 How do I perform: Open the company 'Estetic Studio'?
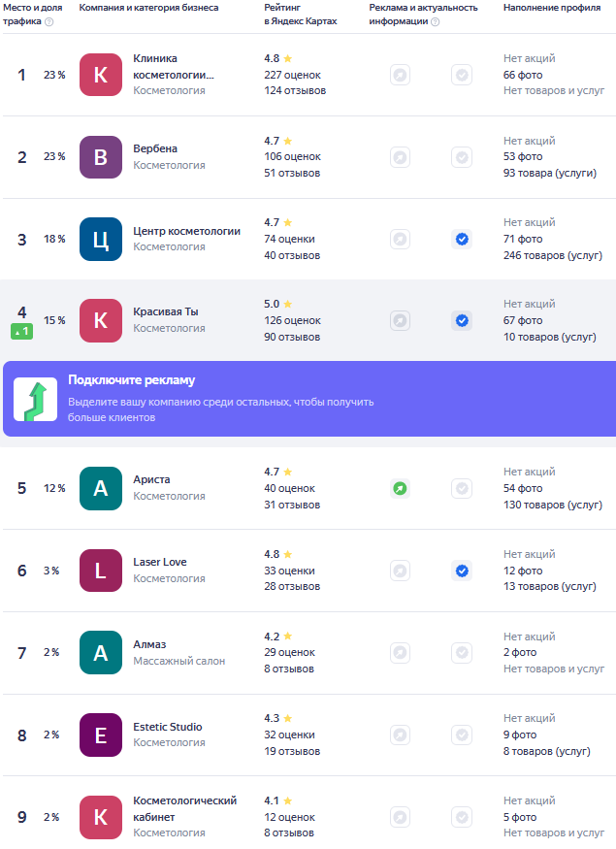click(168, 727)
